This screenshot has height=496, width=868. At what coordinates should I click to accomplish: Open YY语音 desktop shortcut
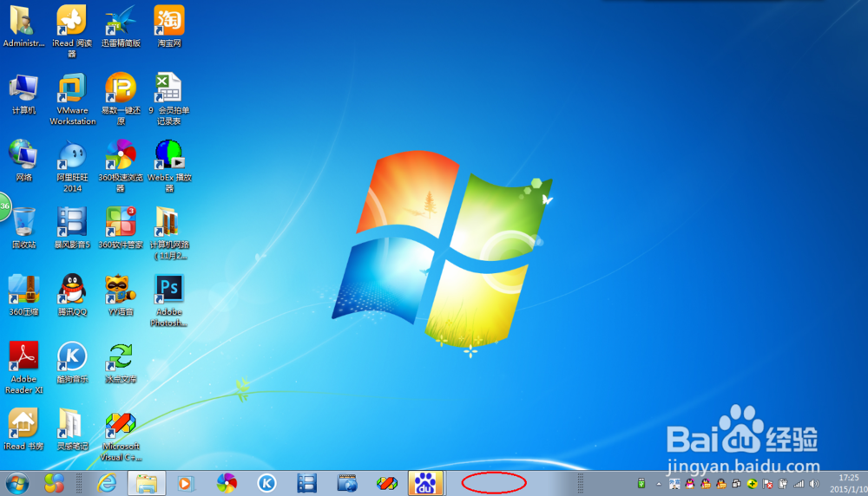(x=121, y=296)
